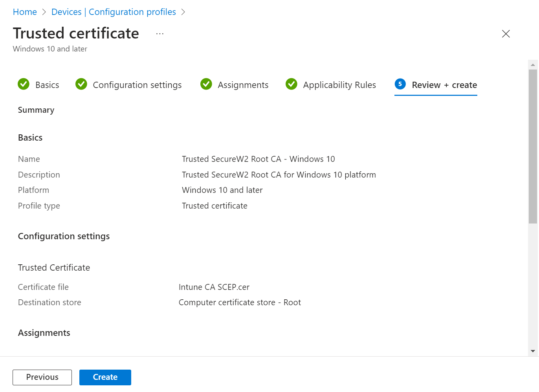539x392 pixels.
Task: Click the green checkmark beside Applicability Rules
Action: coord(291,84)
